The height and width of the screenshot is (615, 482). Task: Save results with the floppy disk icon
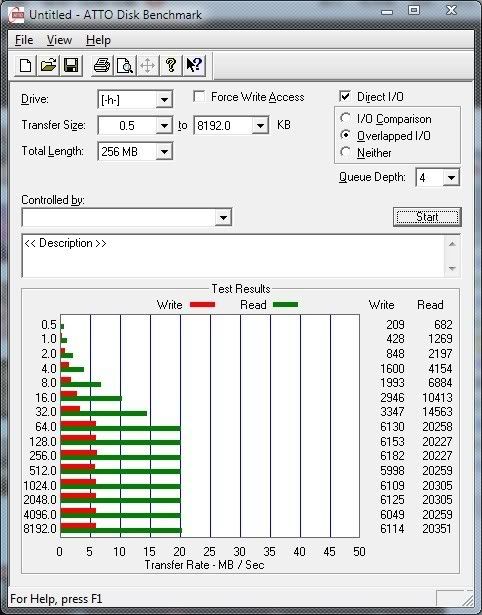click(x=71, y=65)
